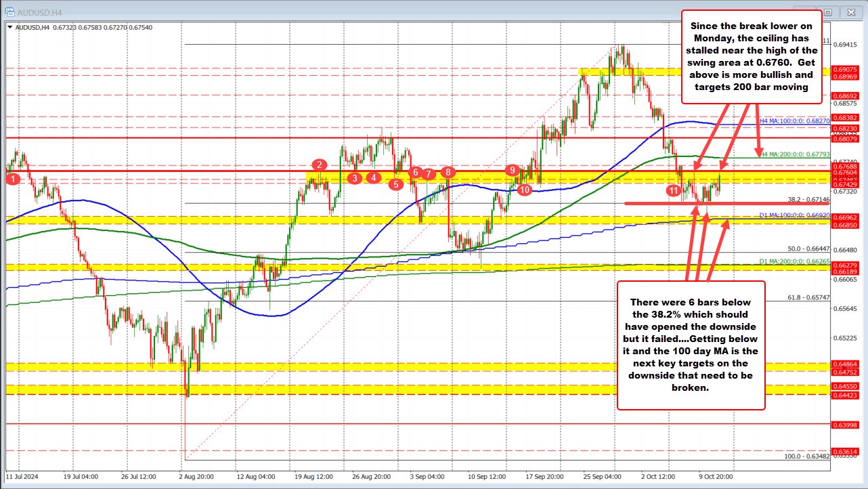The width and height of the screenshot is (868, 489).
Task: Click red circle marker number 9
Action: point(513,170)
